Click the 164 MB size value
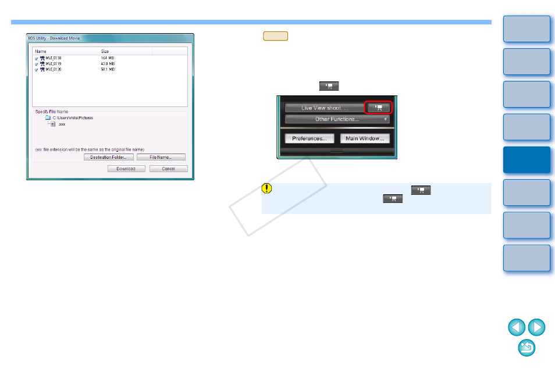Screen dimensions: 555x392 pos(108,58)
